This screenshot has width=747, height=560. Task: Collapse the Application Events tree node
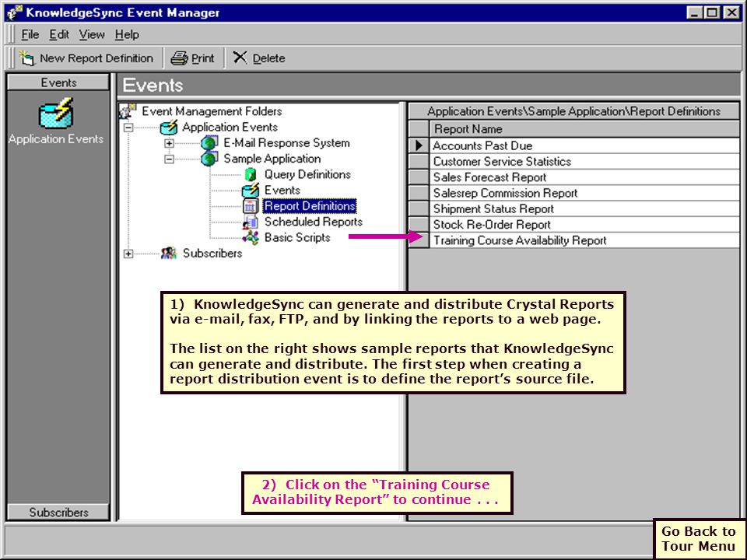click(128, 128)
